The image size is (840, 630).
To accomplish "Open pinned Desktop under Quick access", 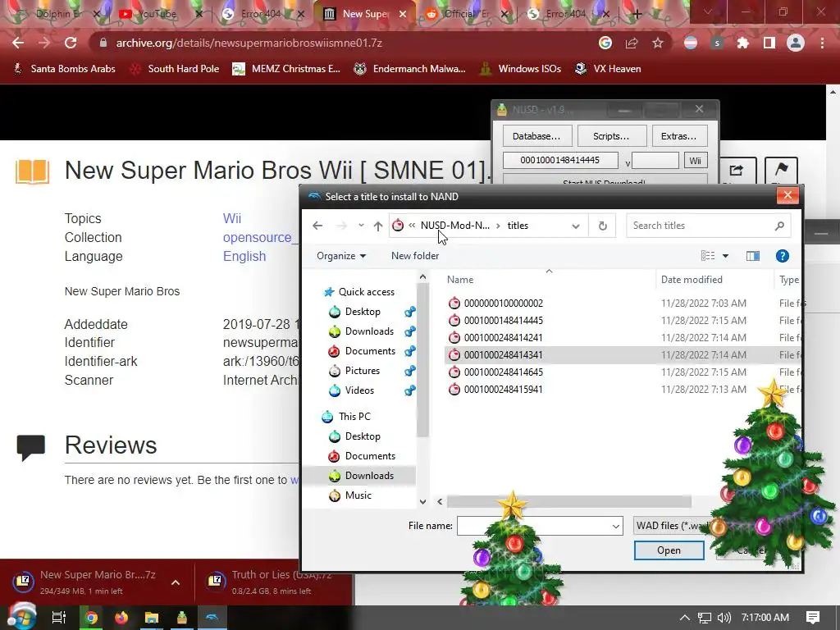I will tap(363, 312).
